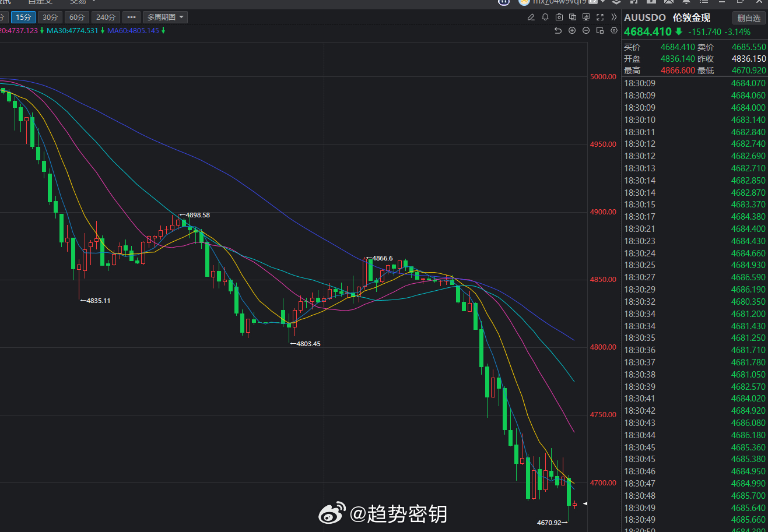Click the percent change -3.14%
The height and width of the screenshot is (532, 768).
[x=738, y=32]
